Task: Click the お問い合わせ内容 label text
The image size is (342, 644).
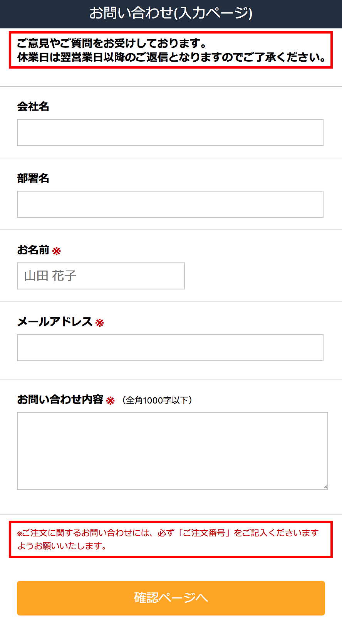Action: pyautogui.click(x=60, y=399)
